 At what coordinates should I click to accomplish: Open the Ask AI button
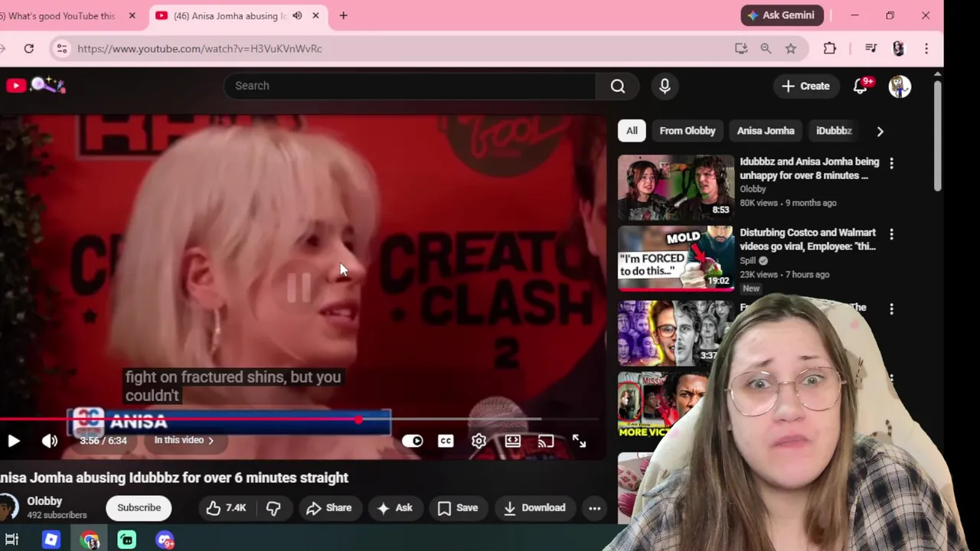tap(395, 508)
